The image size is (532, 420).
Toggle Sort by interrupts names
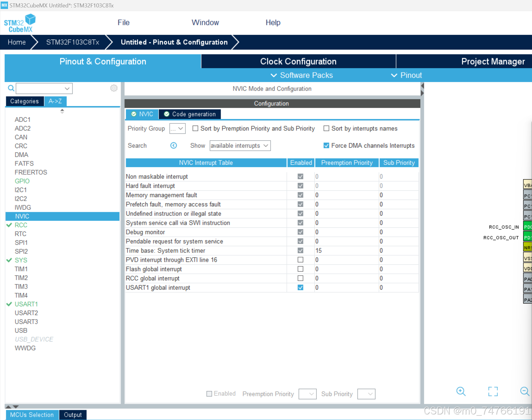click(x=326, y=128)
